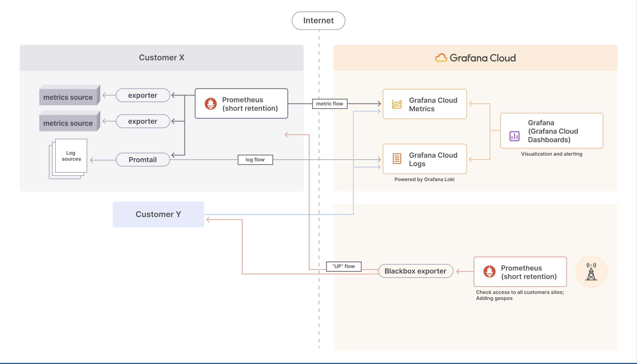This screenshot has width=637, height=364.
Task: Click the Blackbox exporter pill
Action: click(x=415, y=271)
